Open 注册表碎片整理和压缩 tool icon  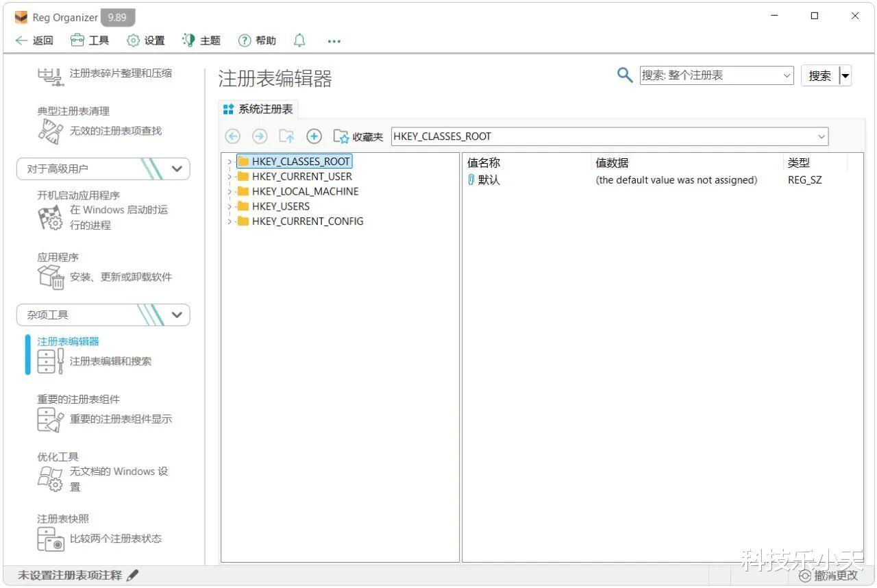[x=50, y=75]
